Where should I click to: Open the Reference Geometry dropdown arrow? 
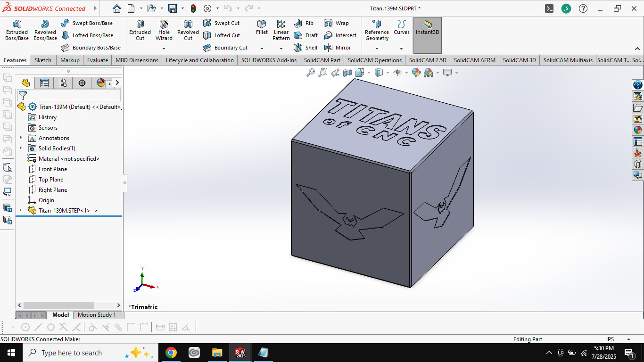pyautogui.click(x=377, y=49)
